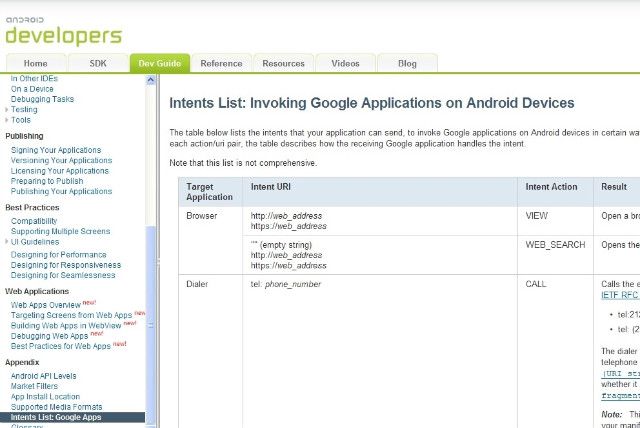The height and width of the screenshot is (428, 640).
Task: Click the Web Applications section heading
Action: [x=37, y=291]
